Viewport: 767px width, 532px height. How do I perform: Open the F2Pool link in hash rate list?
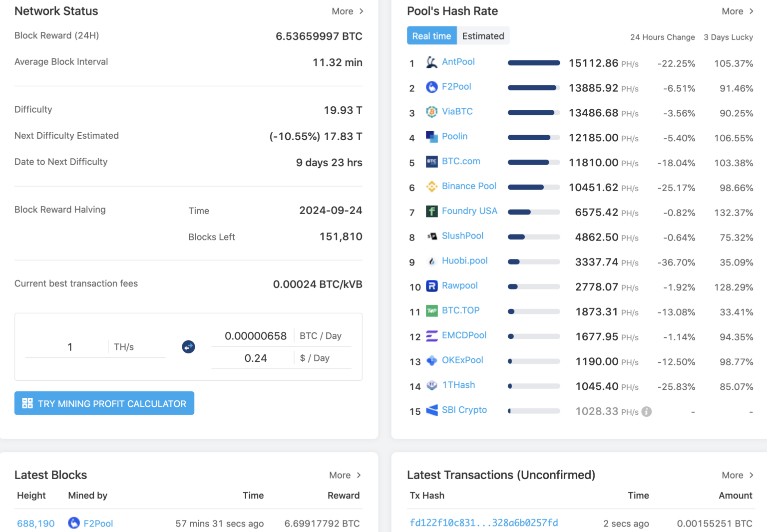coord(456,87)
